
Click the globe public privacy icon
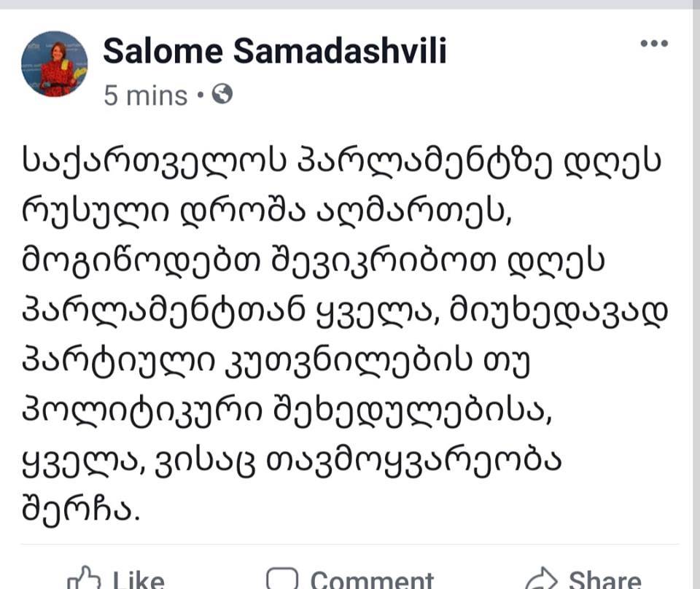(x=222, y=94)
